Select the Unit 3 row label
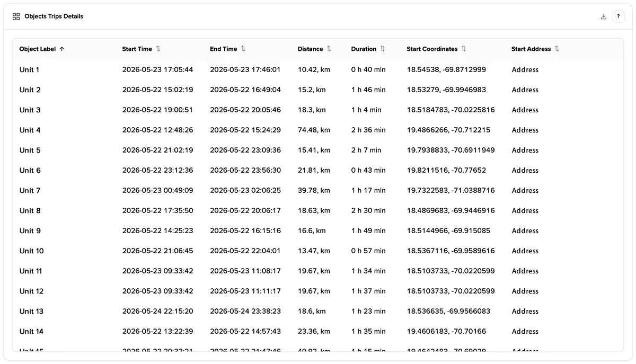 coord(30,110)
